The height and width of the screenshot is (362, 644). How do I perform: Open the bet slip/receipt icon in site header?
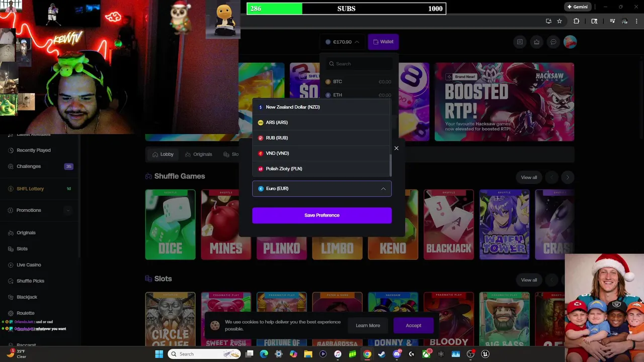520,42
